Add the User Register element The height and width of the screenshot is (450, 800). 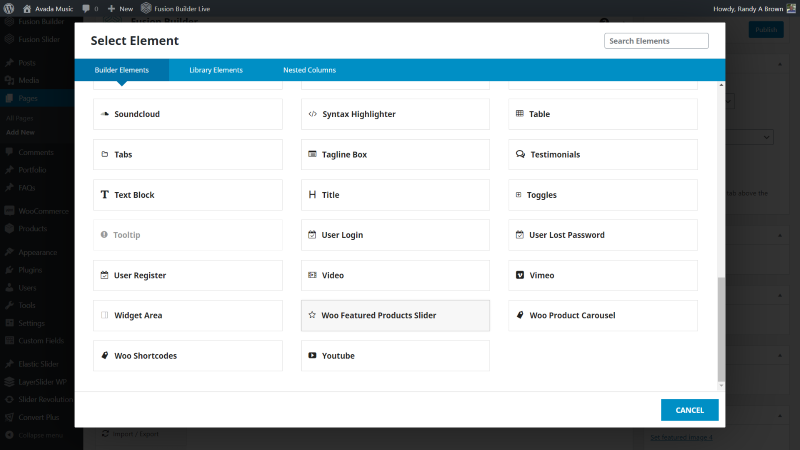188,275
